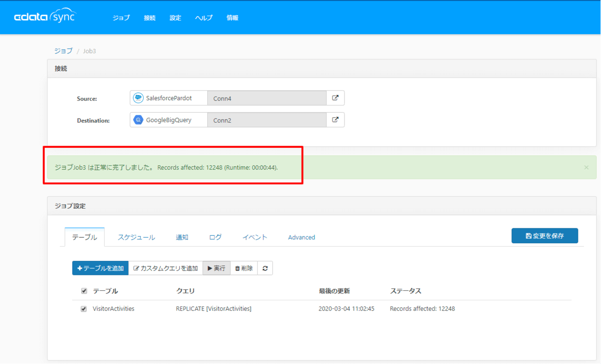Switch to the イベント tab

click(x=255, y=237)
